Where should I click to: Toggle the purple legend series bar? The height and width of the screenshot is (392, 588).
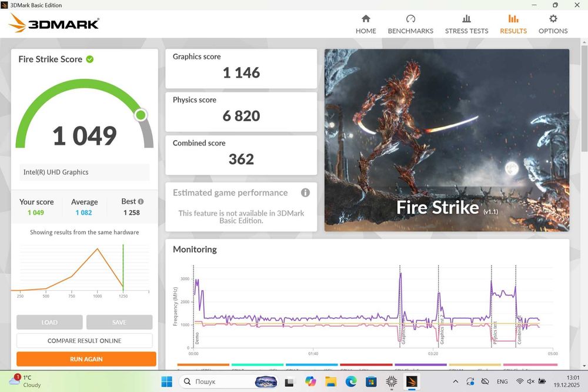click(420, 364)
